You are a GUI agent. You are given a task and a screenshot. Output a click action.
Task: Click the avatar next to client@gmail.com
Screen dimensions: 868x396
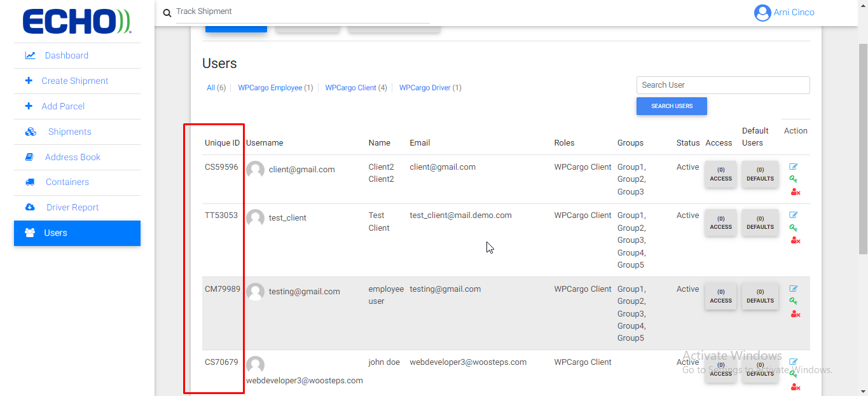(x=256, y=170)
